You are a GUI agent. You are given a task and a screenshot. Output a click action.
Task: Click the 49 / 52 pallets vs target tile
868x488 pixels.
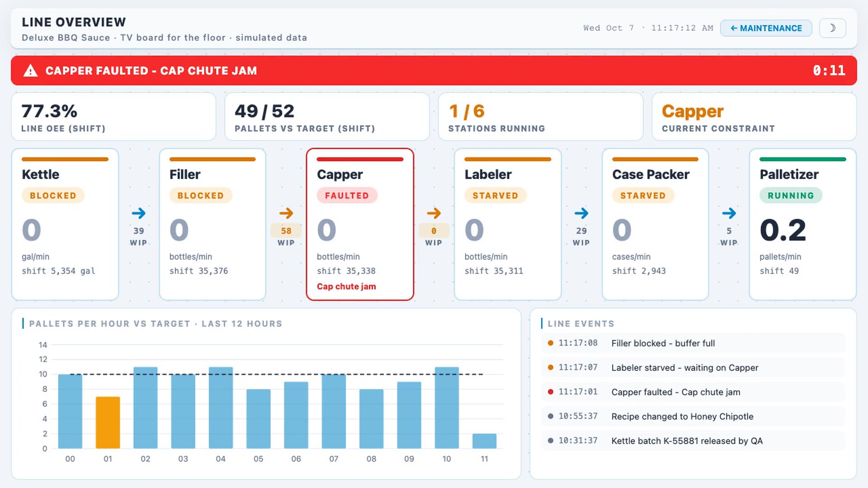(327, 117)
